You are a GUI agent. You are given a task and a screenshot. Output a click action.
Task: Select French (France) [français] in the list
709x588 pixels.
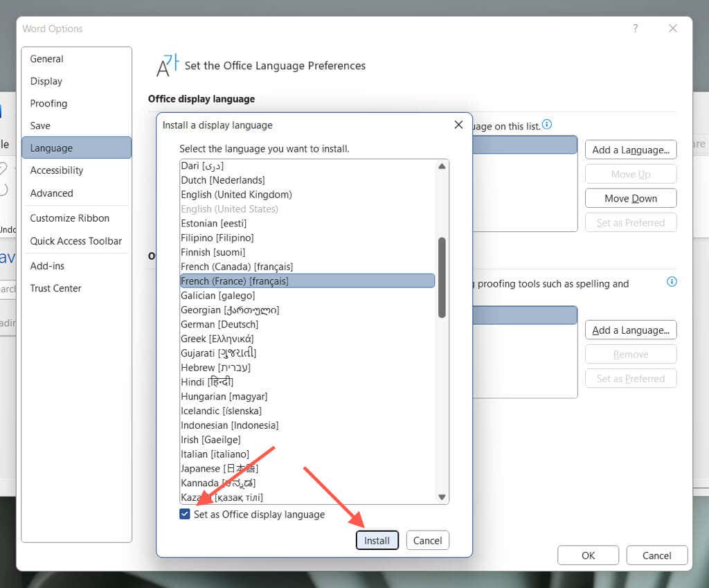307,281
